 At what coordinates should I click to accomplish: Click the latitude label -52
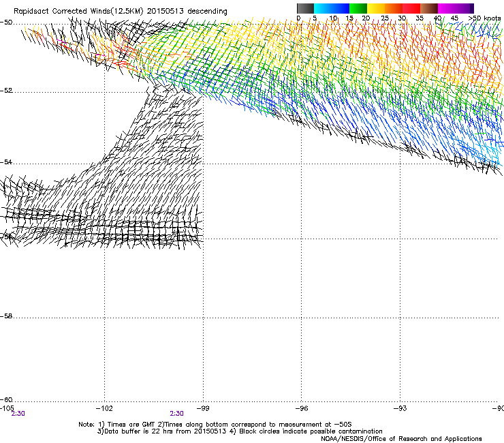(6, 91)
